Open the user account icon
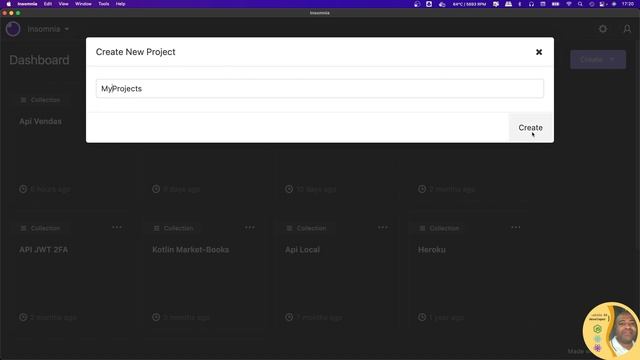Screen dimensions: 640x360 tap(627, 29)
